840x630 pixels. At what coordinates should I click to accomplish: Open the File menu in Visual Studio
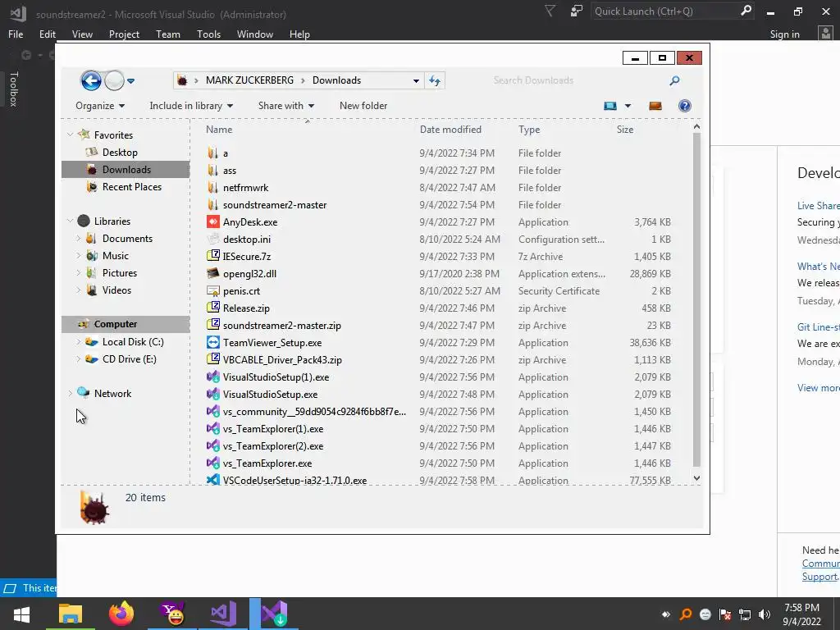pyautogui.click(x=16, y=34)
